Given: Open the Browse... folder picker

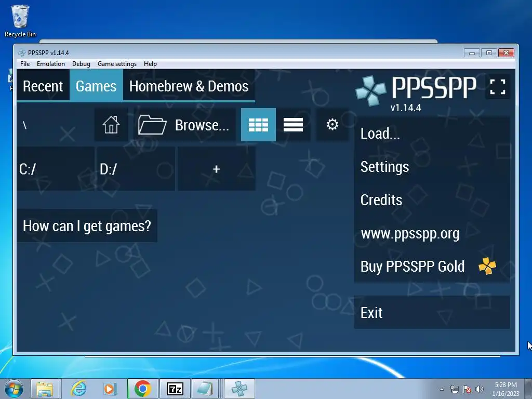Looking at the screenshot, I should pyautogui.click(x=184, y=125).
